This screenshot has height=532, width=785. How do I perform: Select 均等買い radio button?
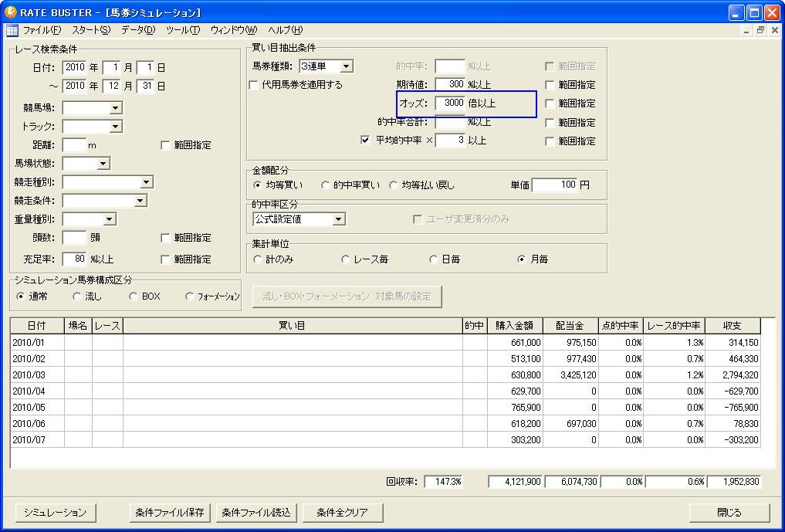coord(257,185)
